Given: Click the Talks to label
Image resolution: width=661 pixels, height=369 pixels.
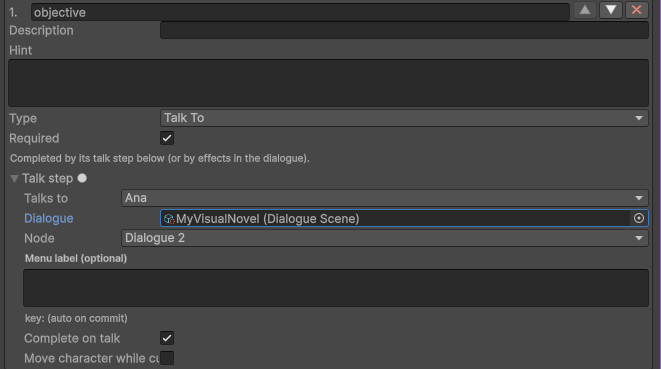Looking at the screenshot, I should click(46, 198).
